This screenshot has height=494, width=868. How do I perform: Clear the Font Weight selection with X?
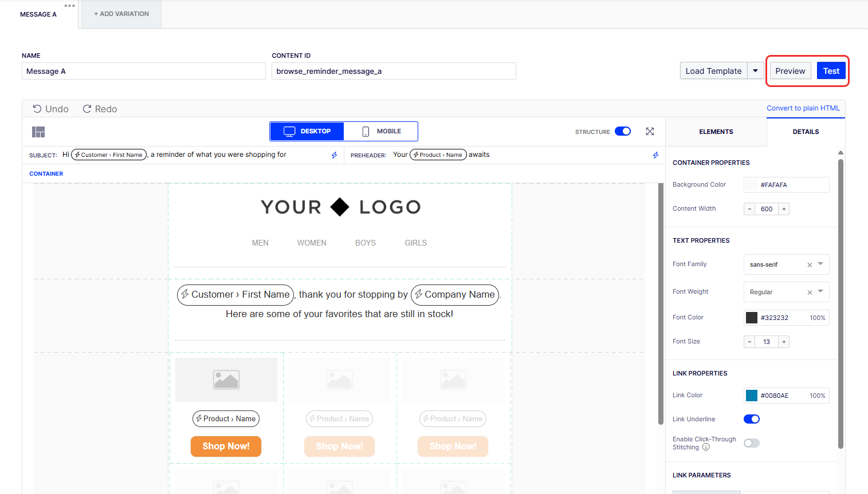pyautogui.click(x=810, y=293)
